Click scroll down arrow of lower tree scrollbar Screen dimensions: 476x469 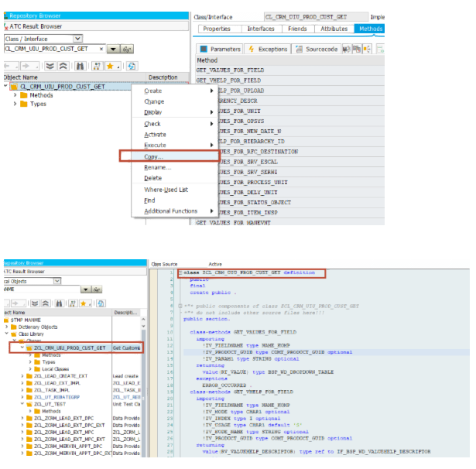(143, 326)
